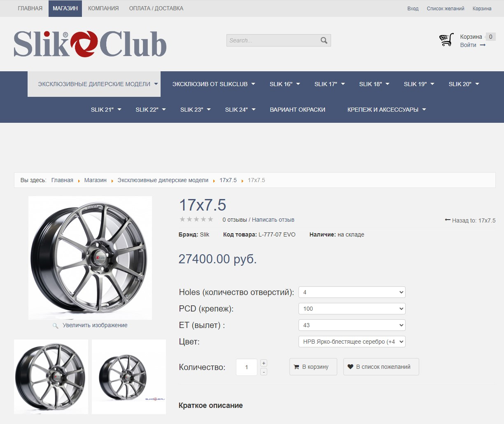Click the search magnifier icon
Image resolution: width=504 pixels, height=424 pixels.
coord(324,40)
